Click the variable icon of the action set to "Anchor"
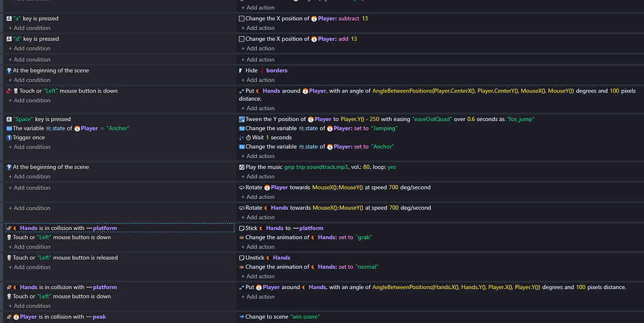 pyautogui.click(x=241, y=147)
